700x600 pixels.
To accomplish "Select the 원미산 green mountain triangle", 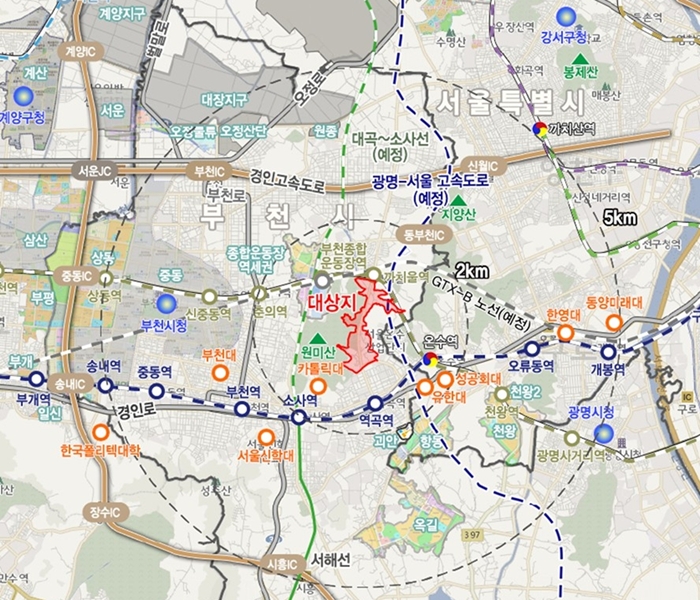I will click(x=317, y=338).
